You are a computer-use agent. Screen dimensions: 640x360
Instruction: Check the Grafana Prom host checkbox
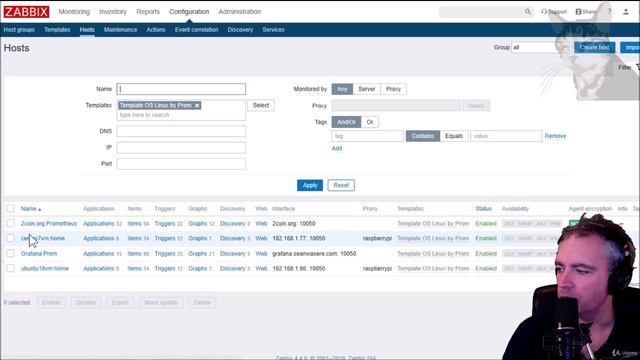coord(11,253)
